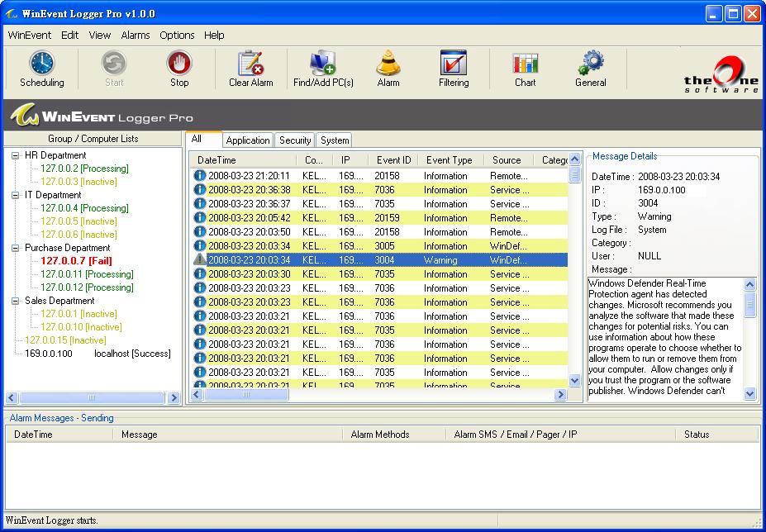Open the Options menu
The width and height of the screenshot is (766, 532).
(x=177, y=36)
